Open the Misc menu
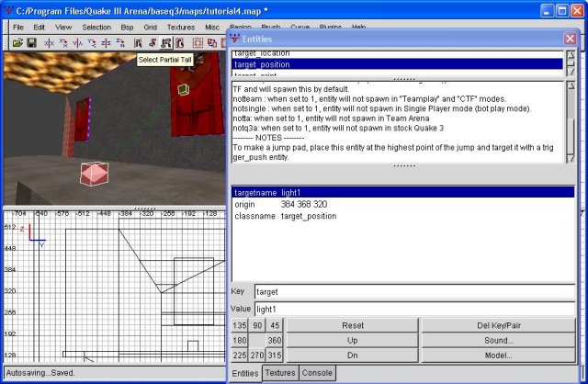The height and width of the screenshot is (384, 588). [x=212, y=28]
